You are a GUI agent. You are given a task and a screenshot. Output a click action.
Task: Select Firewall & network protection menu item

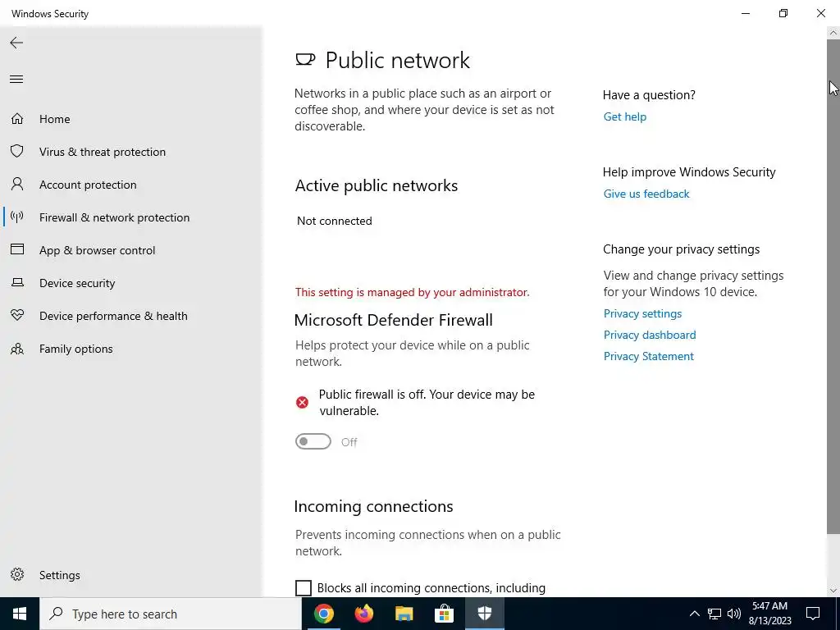(114, 217)
